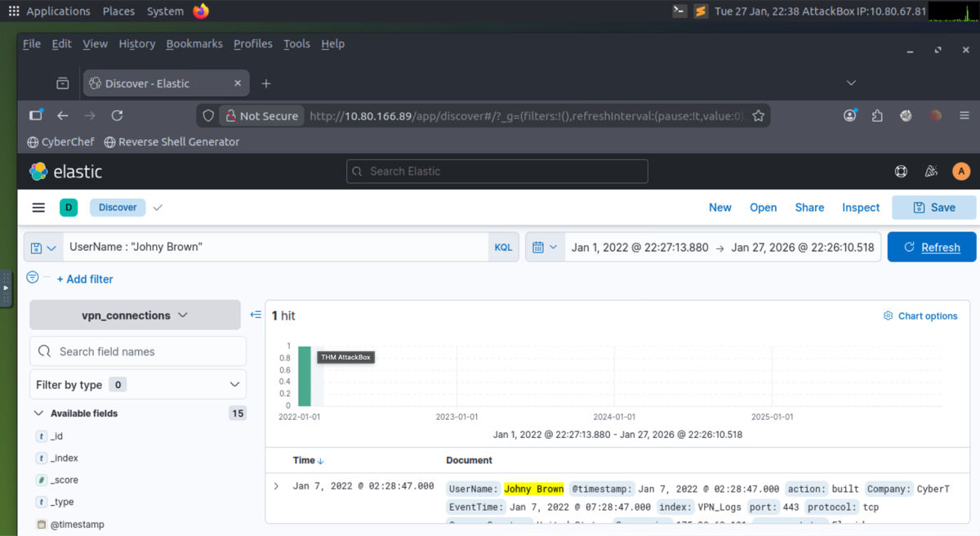Image resolution: width=980 pixels, height=536 pixels.
Task: Expand the vpn_connections data view dropdown
Action: pos(134,314)
